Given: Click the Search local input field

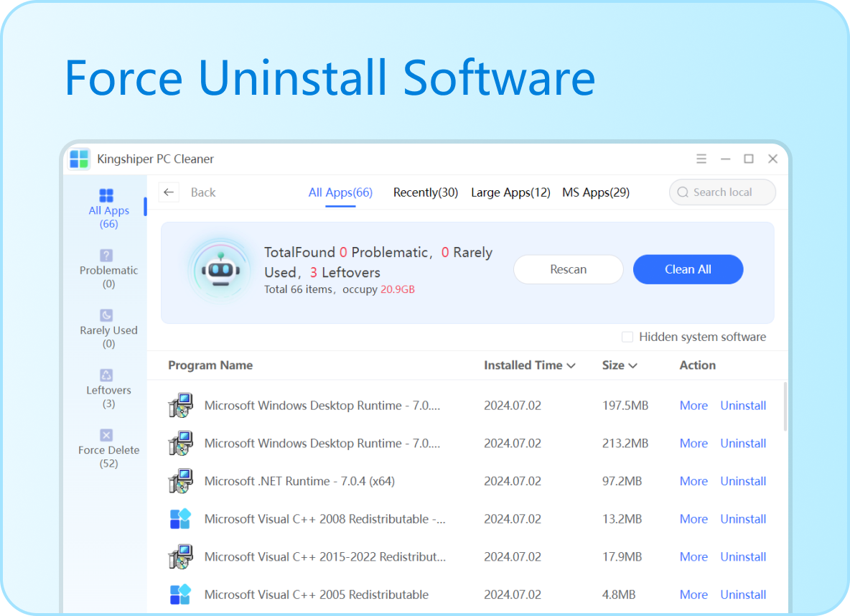Looking at the screenshot, I should click(722, 192).
